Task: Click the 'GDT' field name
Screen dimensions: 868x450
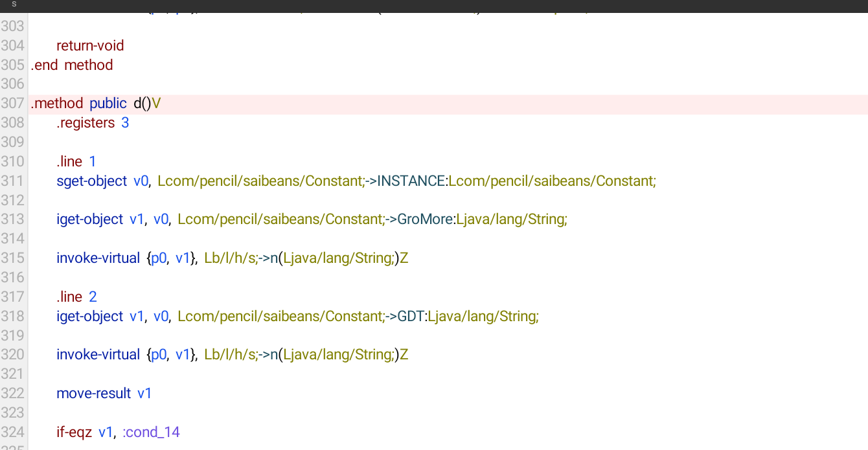Action: tap(410, 316)
